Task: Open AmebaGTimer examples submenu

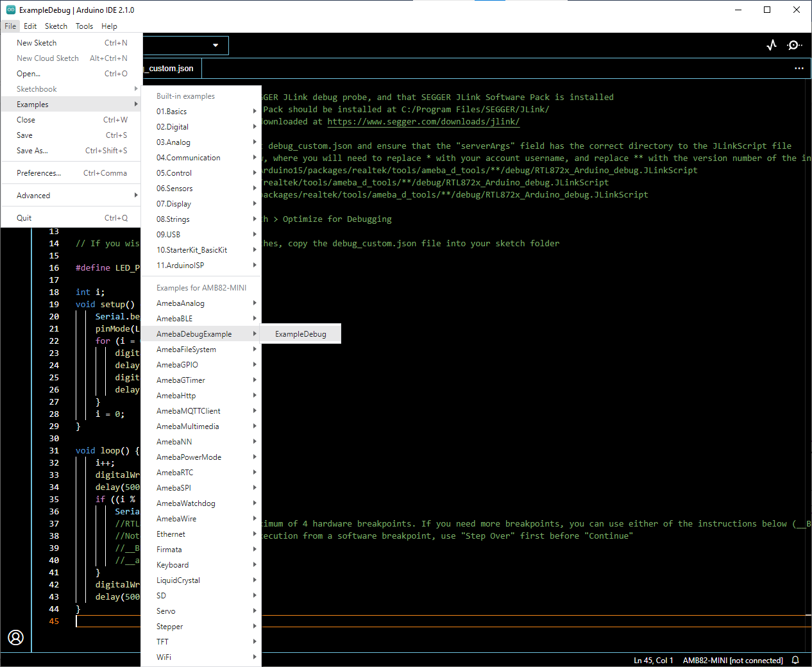Action: click(201, 380)
